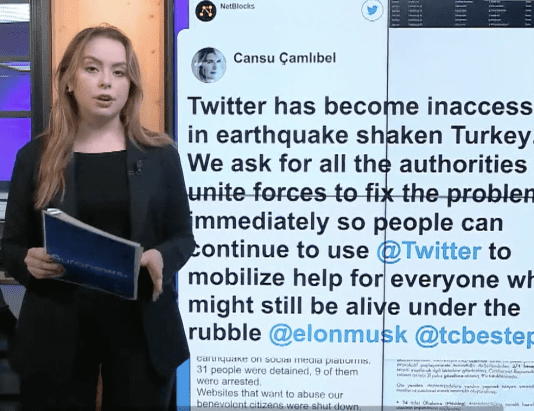Click the line "Websites that want to abuse our"
The height and width of the screenshot is (411, 534).
pos(270,394)
